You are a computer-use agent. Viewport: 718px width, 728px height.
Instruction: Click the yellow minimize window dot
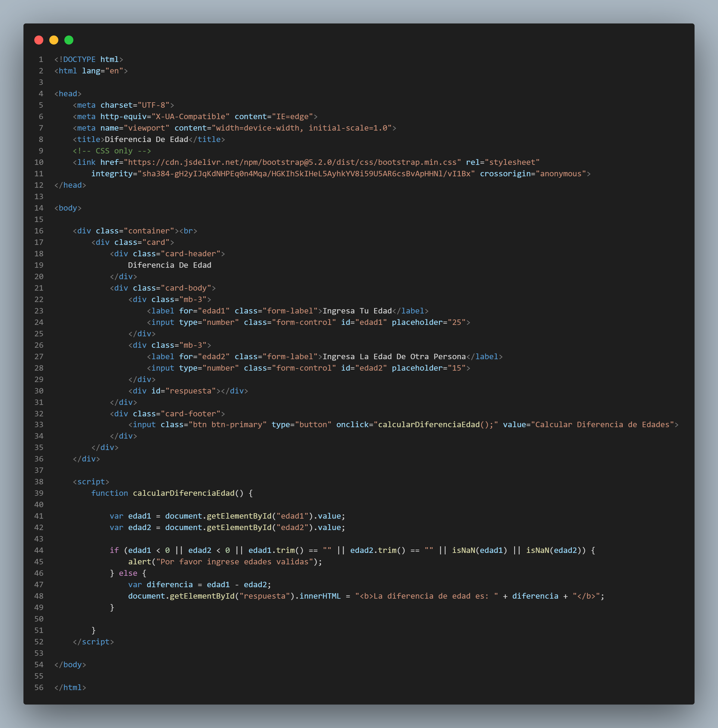[54, 40]
